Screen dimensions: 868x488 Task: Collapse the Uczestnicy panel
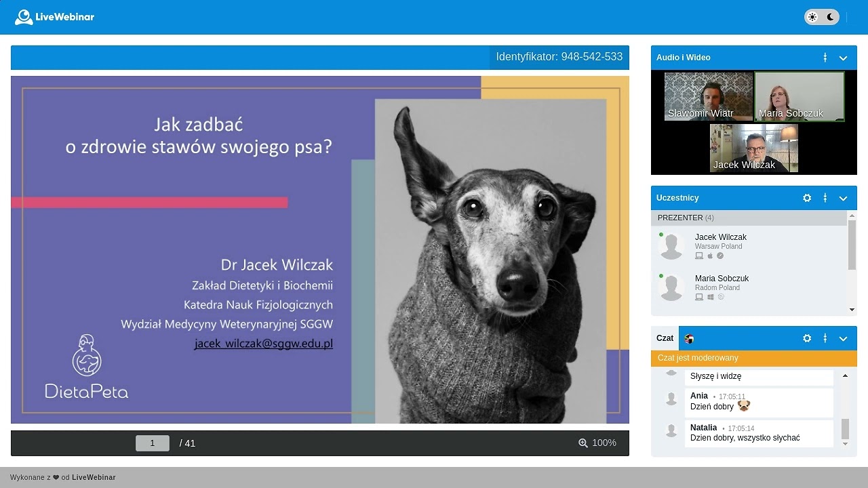[844, 198]
